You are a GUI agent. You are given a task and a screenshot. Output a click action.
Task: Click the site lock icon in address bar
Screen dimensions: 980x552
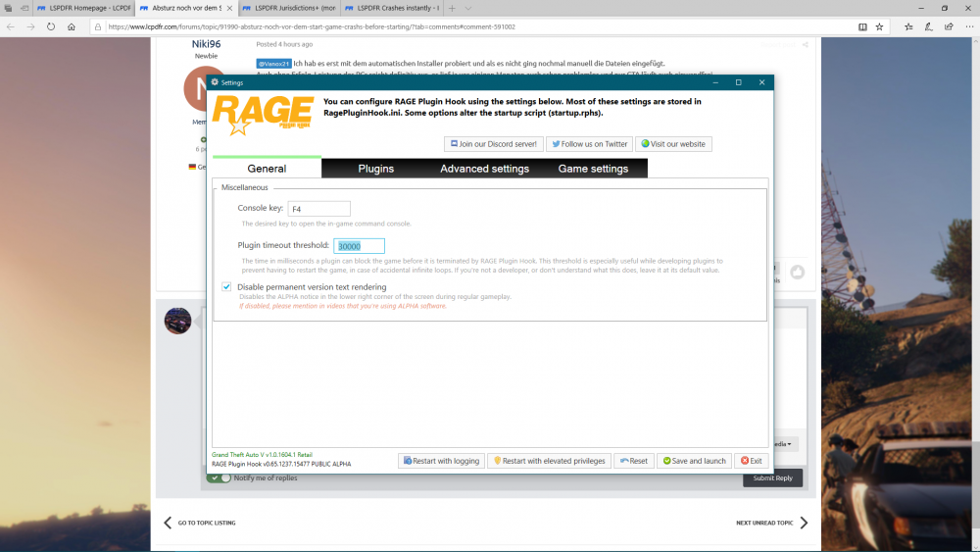[97, 26]
